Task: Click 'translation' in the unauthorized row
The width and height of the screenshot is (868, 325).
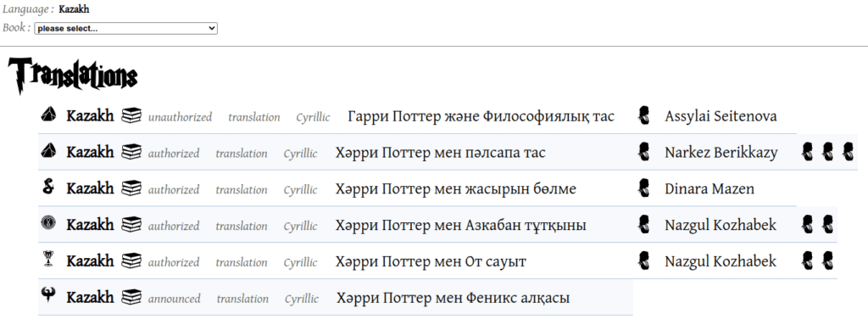Action: click(254, 117)
